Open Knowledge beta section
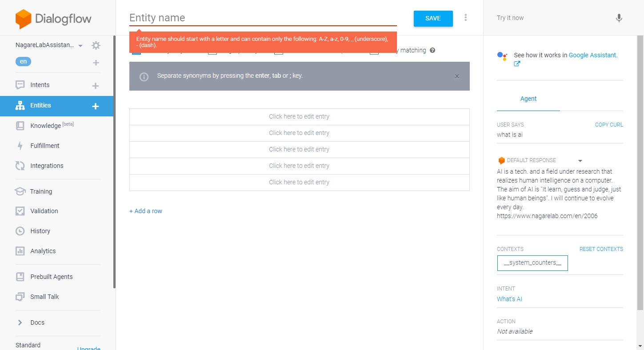 pyautogui.click(x=52, y=126)
